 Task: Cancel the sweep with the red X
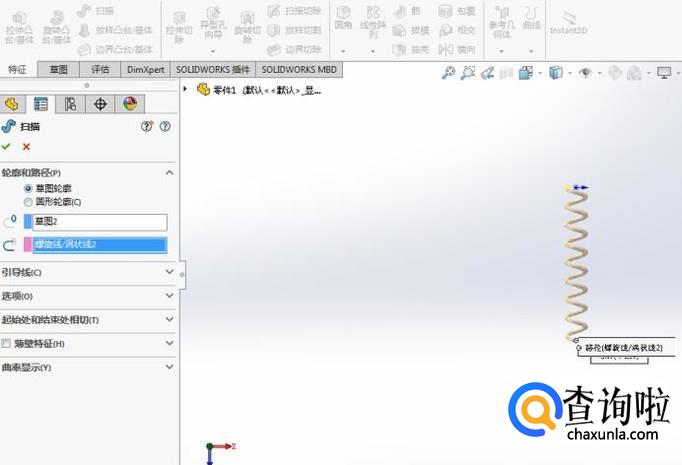[x=26, y=147]
